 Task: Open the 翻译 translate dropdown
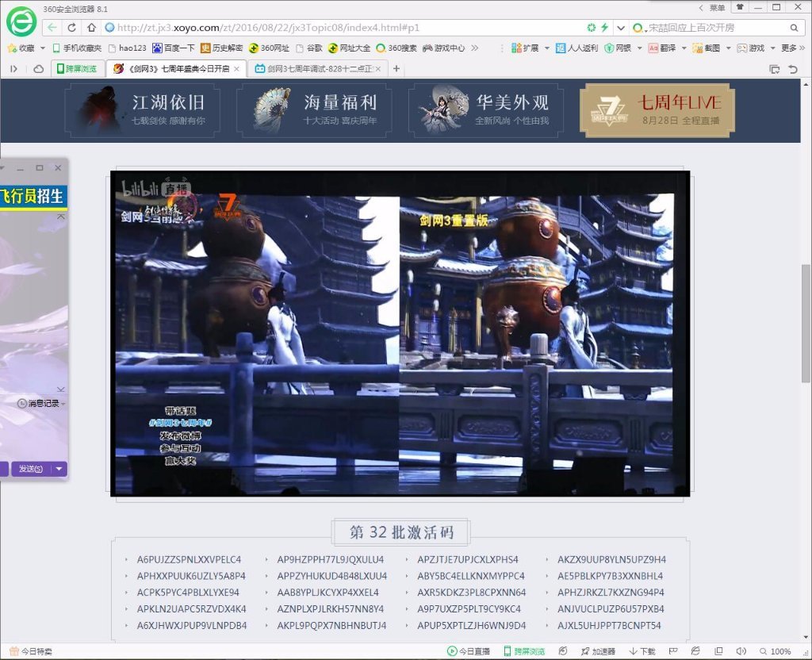coord(684,48)
